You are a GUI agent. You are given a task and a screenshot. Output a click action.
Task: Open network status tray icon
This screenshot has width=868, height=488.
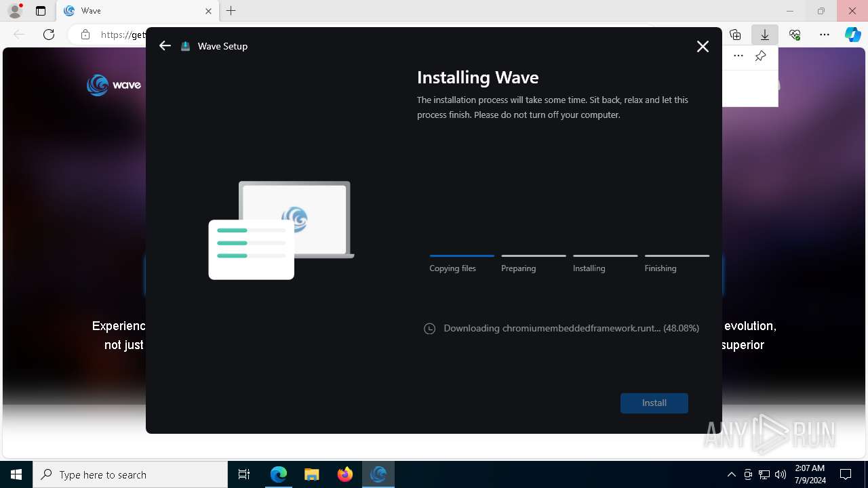(x=764, y=474)
